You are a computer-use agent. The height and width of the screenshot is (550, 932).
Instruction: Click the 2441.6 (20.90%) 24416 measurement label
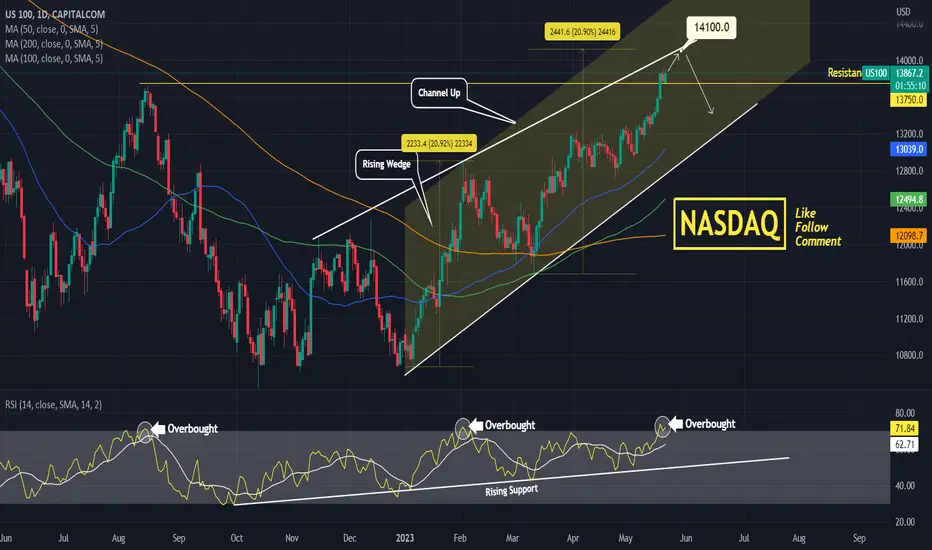coord(582,32)
